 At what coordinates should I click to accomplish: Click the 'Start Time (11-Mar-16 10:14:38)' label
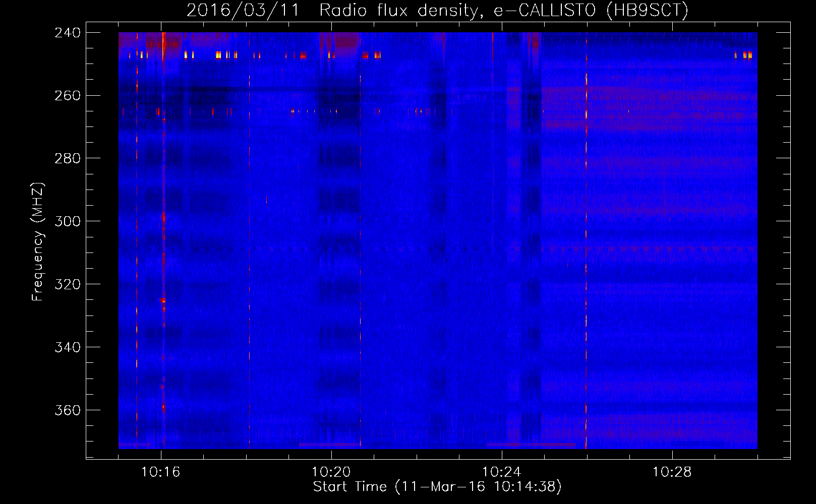tap(437, 487)
